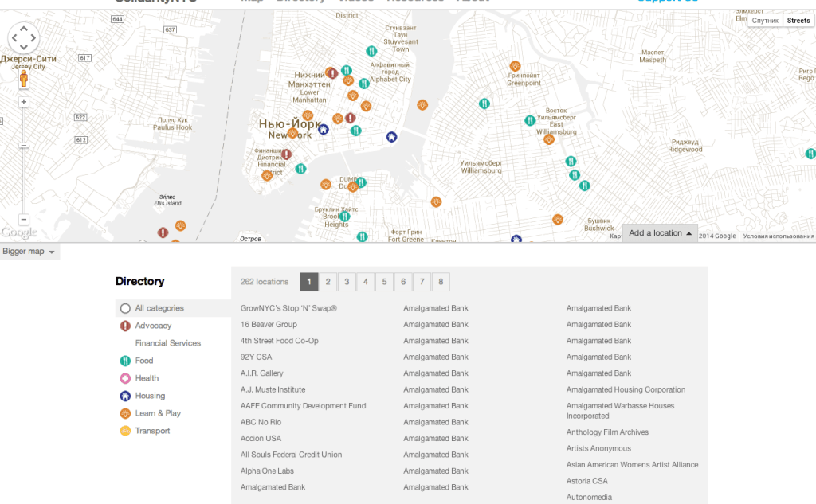Choose the Housing category icon
This screenshot has height=504, width=816.
coord(125,396)
